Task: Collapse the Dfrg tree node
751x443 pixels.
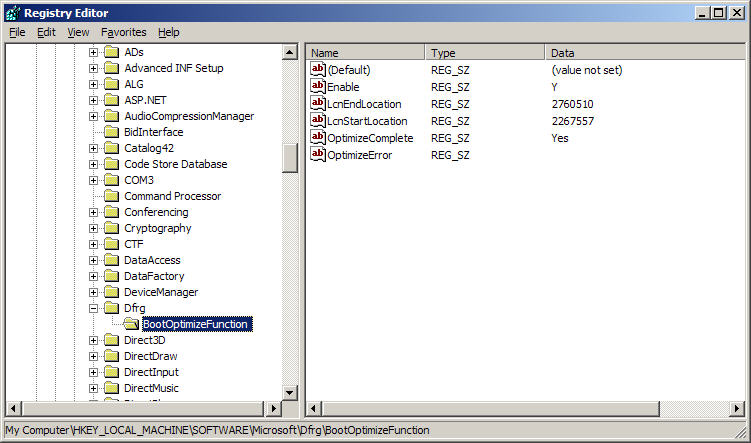Action: 94,308
